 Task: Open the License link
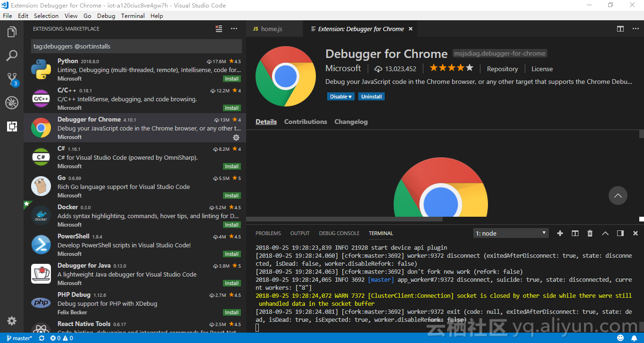pyautogui.click(x=542, y=69)
